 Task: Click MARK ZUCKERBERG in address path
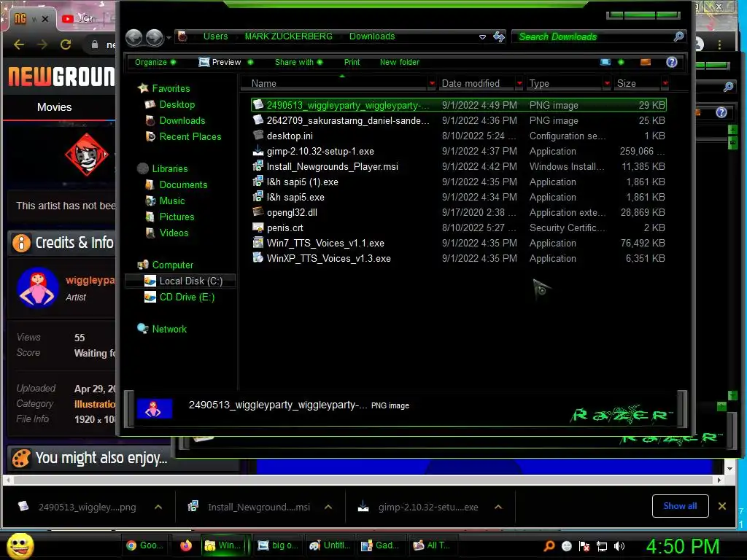pyautogui.click(x=288, y=36)
